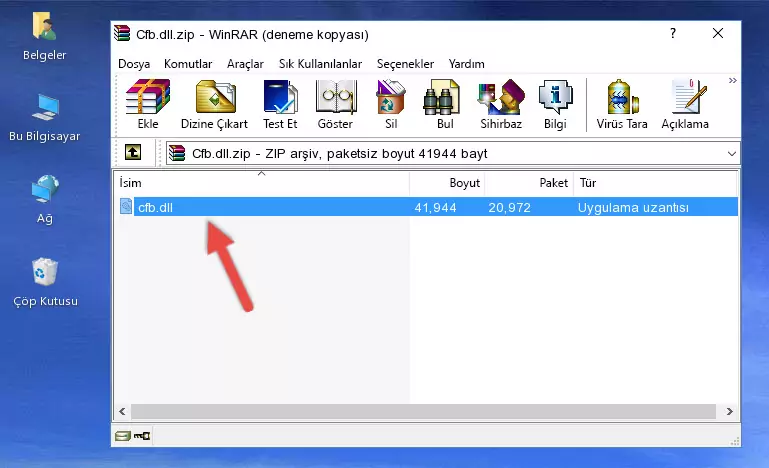Open the Komutlar menu
Viewport: 769px width, 468px height.
point(188,64)
